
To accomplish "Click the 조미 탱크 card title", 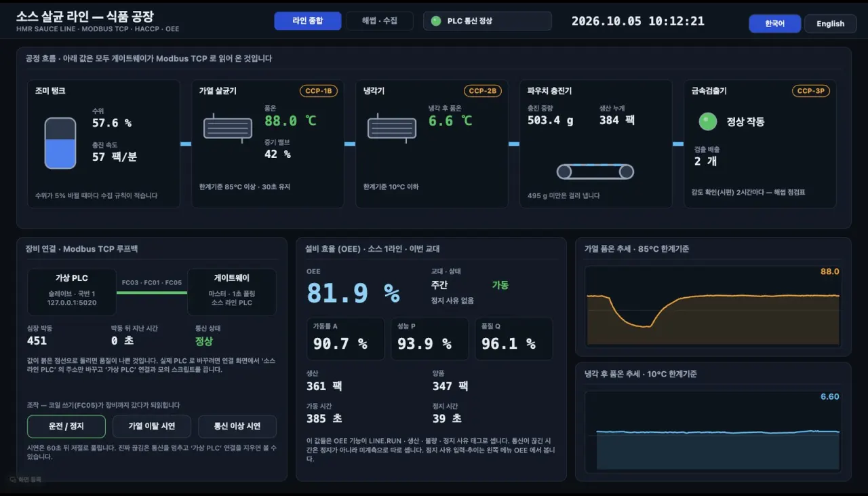I will (x=50, y=90).
